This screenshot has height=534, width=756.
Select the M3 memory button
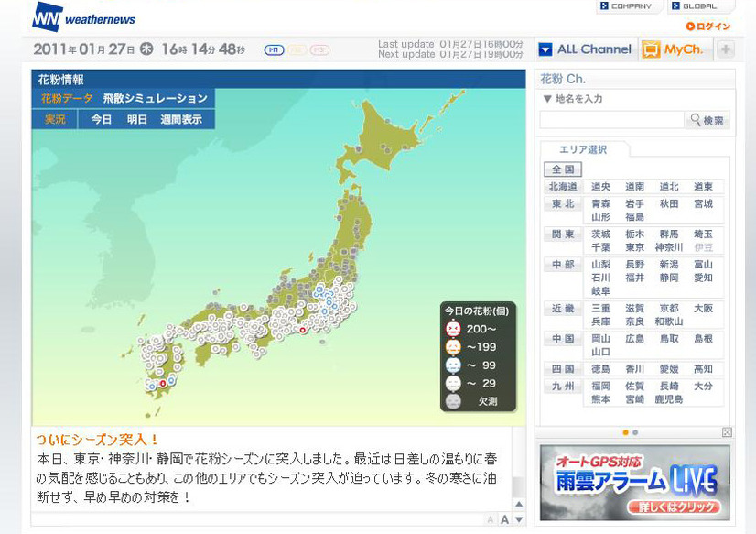[319, 49]
